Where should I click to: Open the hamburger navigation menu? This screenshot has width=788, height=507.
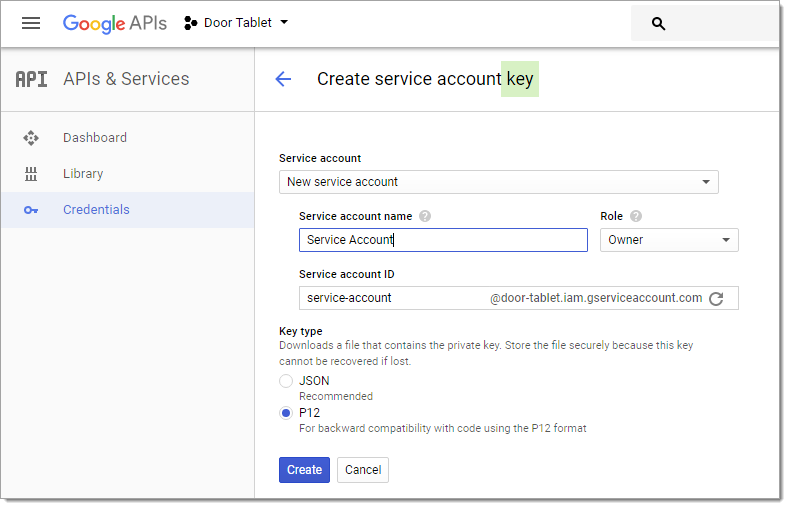31,23
